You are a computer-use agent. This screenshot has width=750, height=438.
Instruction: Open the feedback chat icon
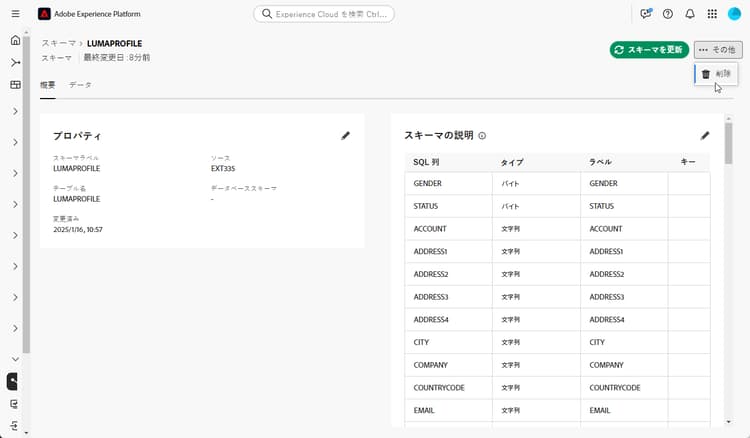tap(646, 14)
